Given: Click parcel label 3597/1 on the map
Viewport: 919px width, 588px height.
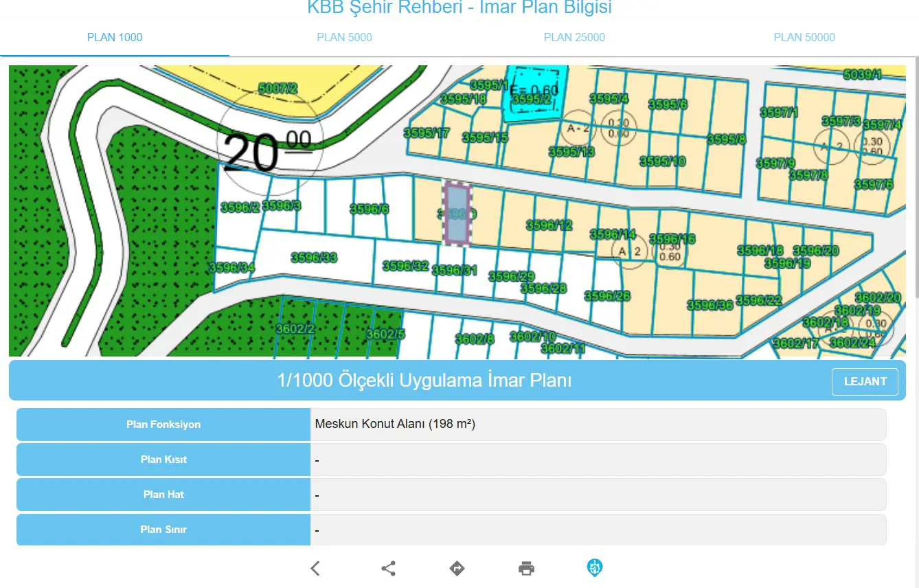Looking at the screenshot, I should pos(779,112).
